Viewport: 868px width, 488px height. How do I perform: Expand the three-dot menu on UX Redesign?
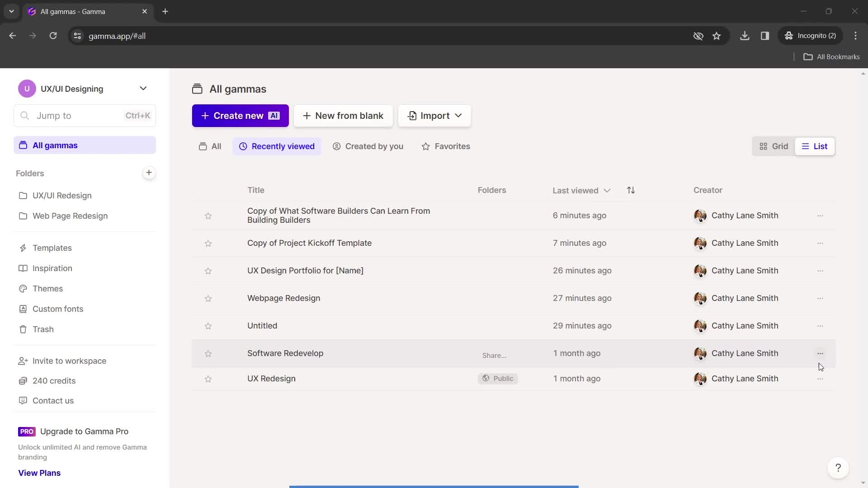pyautogui.click(x=820, y=378)
